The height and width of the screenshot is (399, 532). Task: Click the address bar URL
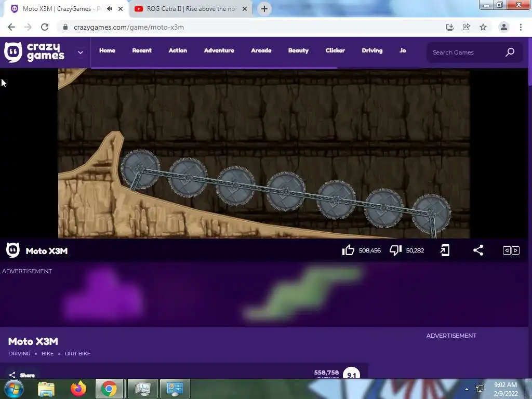tap(129, 27)
